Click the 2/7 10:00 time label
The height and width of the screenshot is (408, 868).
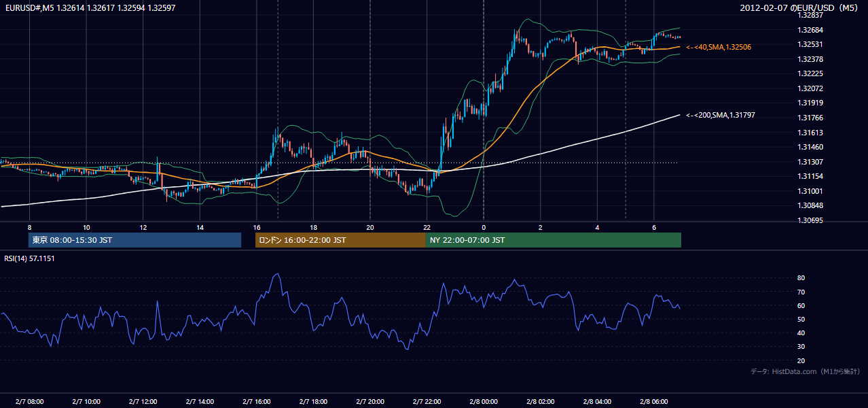[86, 402]
